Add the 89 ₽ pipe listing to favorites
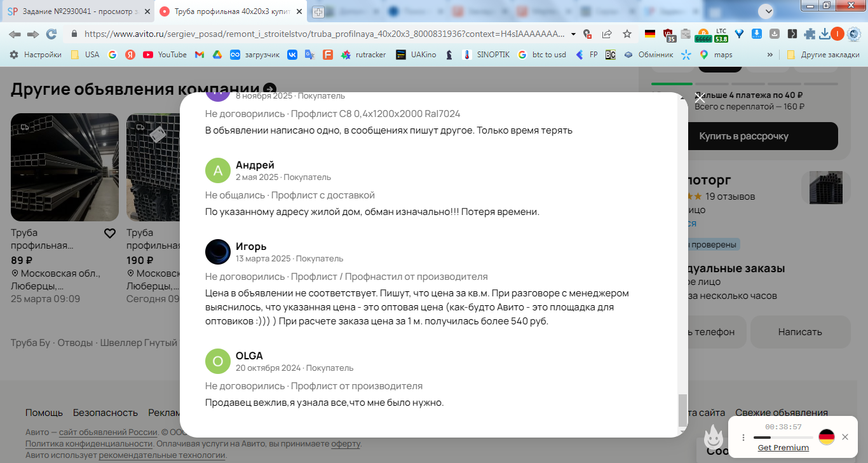868x463 pixels. pyautogui.click(x=110, y=233)
